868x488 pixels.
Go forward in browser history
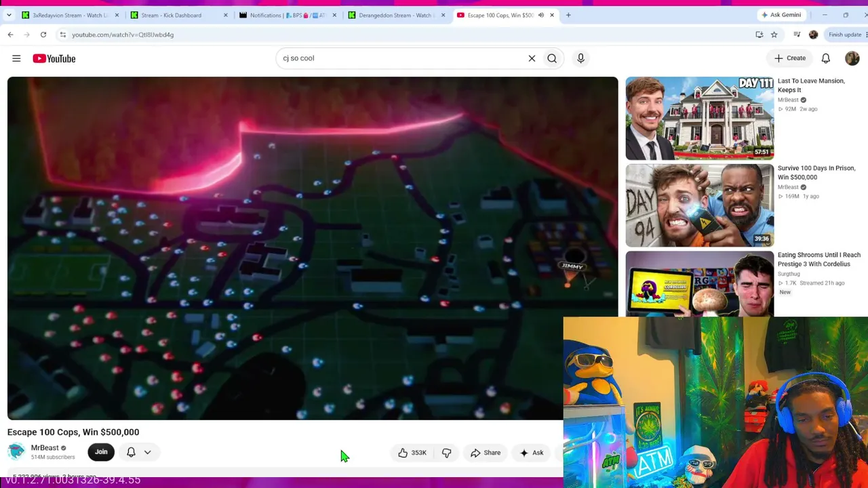point(26,35)
